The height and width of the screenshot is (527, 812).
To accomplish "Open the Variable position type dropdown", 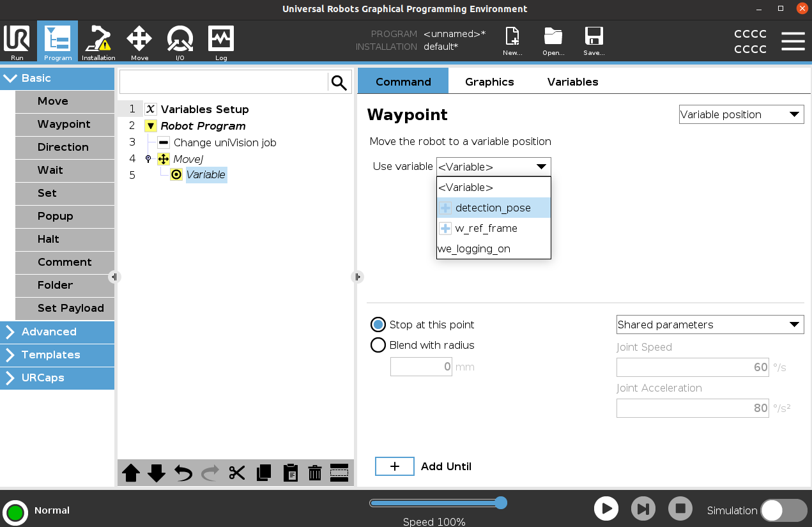I will click(741, 115).
